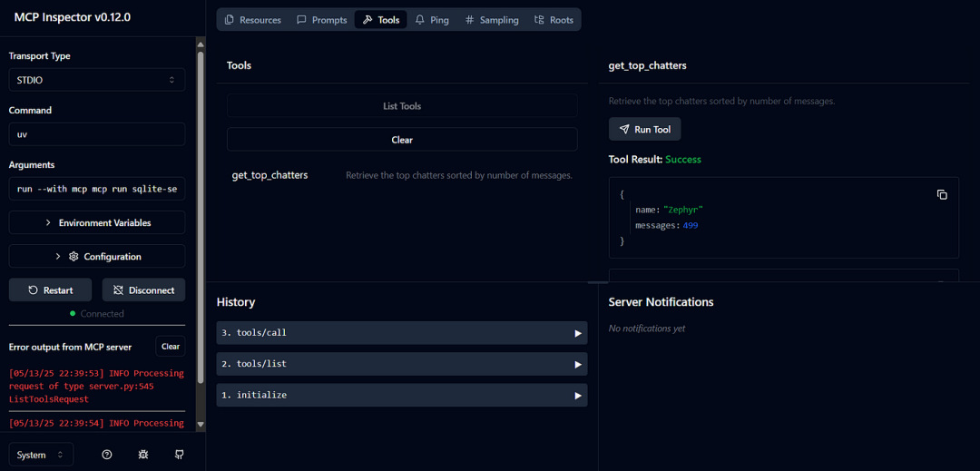Click the Disconnect button
980x471 pixels.
click(143, 290)
